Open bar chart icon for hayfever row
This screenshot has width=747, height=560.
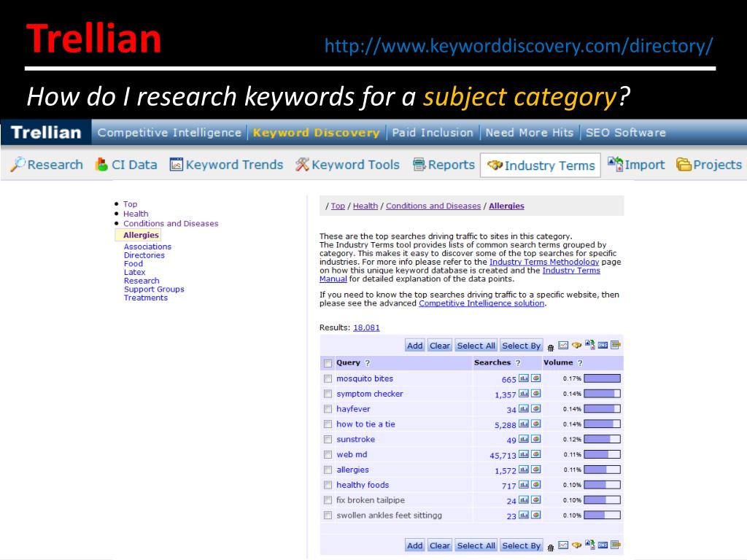(x=524, y=409)
